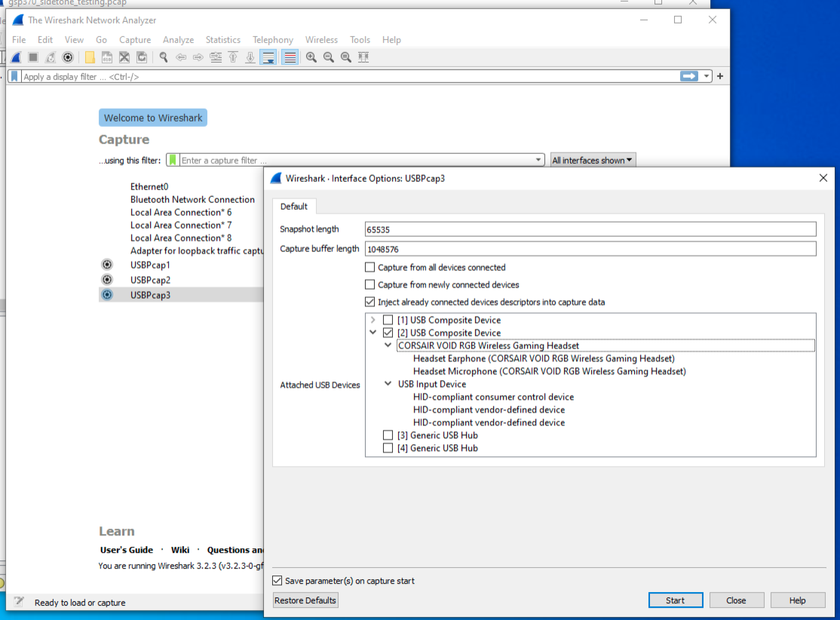Open the User's Guide link

pyautogui.click(x=126, y=549)
